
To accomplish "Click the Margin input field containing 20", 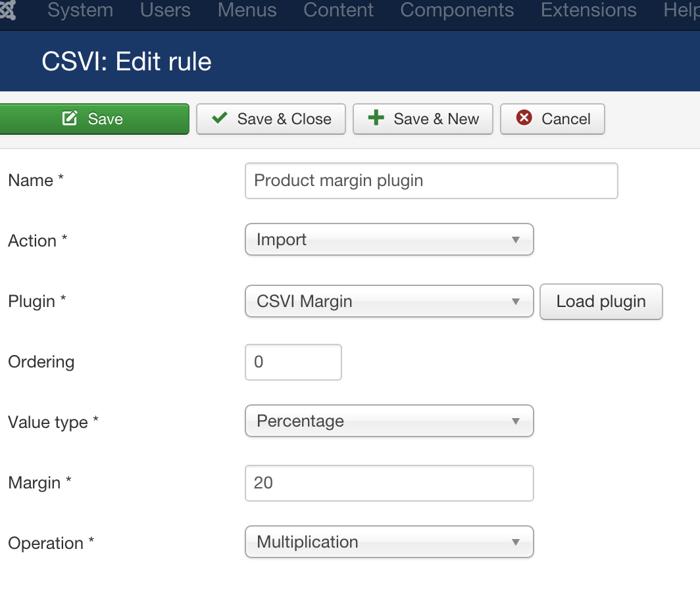I will [x=389, y=483].
